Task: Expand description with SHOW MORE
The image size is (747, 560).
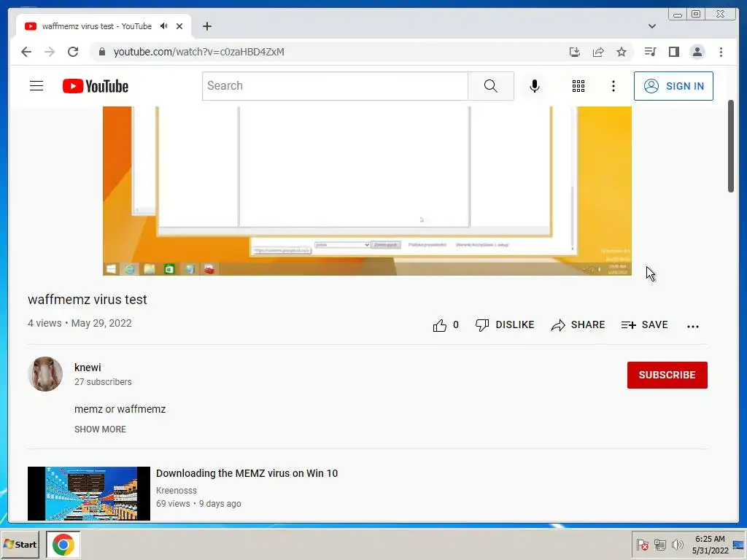Action: point(100,429)
